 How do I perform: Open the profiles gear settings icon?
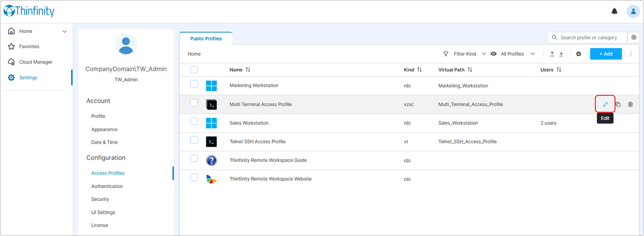579,54
